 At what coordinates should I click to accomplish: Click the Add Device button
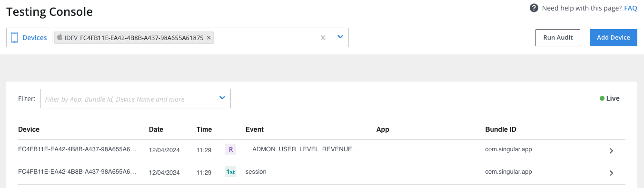tap(614, 38)
